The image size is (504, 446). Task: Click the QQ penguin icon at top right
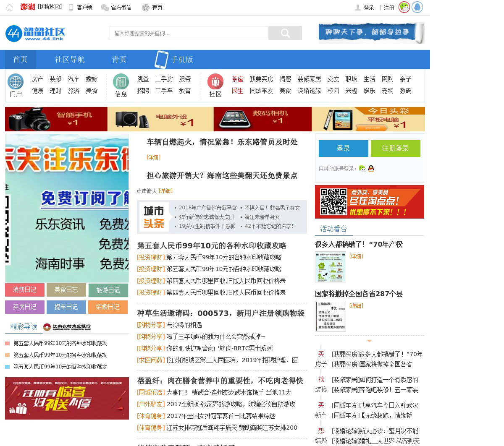(x=417, y=7)
